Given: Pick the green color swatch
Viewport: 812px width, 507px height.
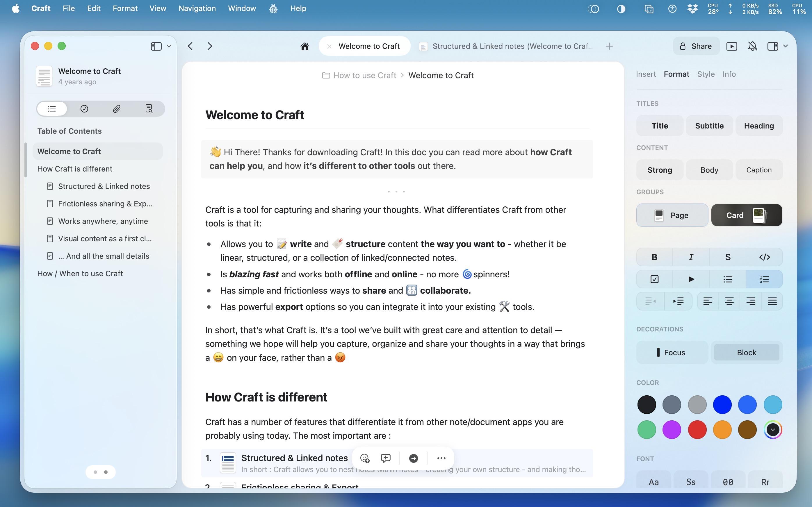Looking at the screenshot, I should (x=646, y=430).
